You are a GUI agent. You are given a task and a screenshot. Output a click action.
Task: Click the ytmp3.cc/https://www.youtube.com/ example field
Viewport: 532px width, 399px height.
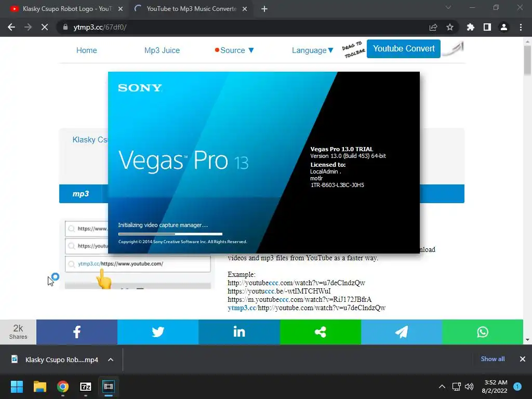click(138, 263)
